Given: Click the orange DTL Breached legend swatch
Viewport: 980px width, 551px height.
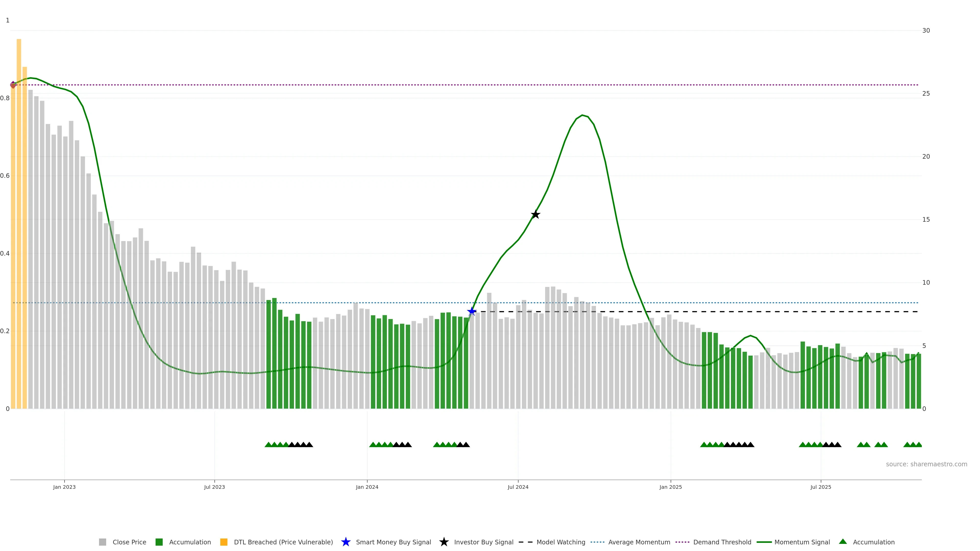Looking at the screenshot, I should click(224, 542).
